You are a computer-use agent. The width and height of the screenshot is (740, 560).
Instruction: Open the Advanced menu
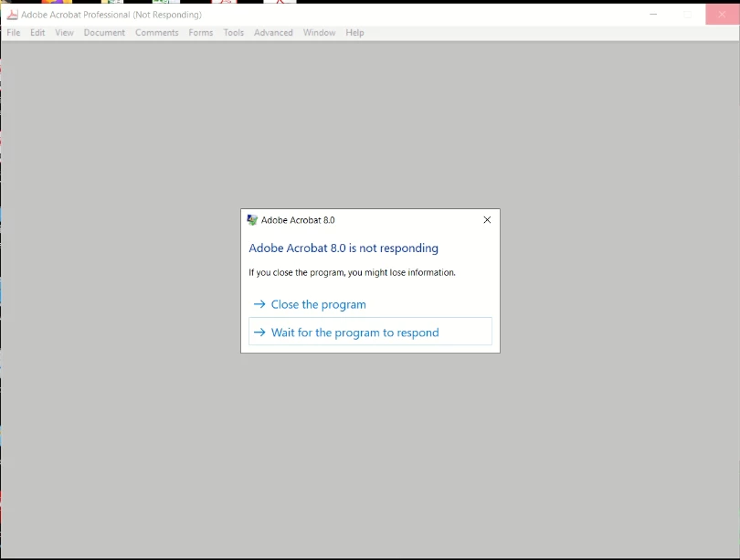coord(273,33)
